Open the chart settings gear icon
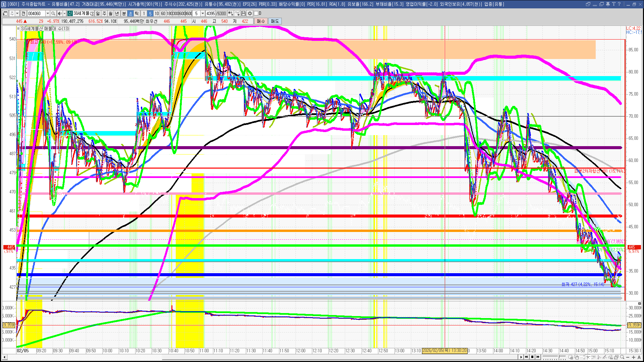Viewport: 644px width, 362px height. pos(250,13)
